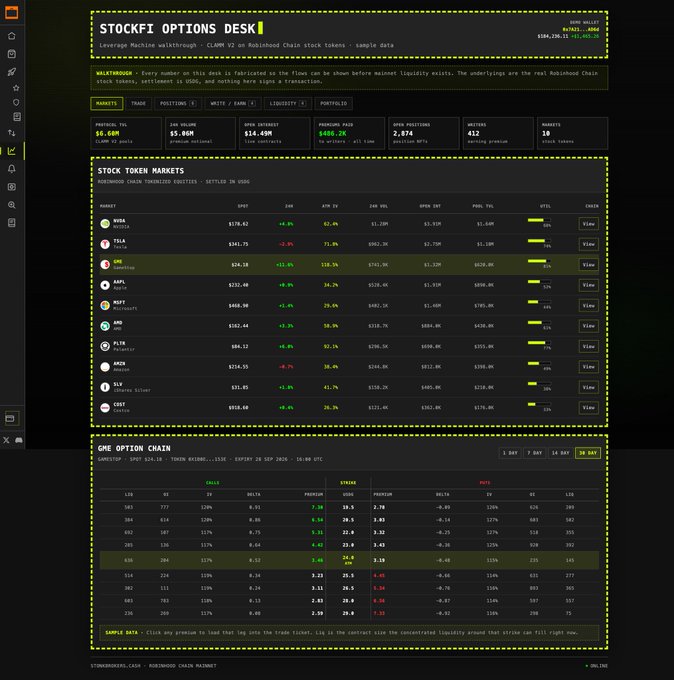The width and height of the screenshot is (674, 680).
Task: Click View in the AMD row
Action: click(589, 326)
